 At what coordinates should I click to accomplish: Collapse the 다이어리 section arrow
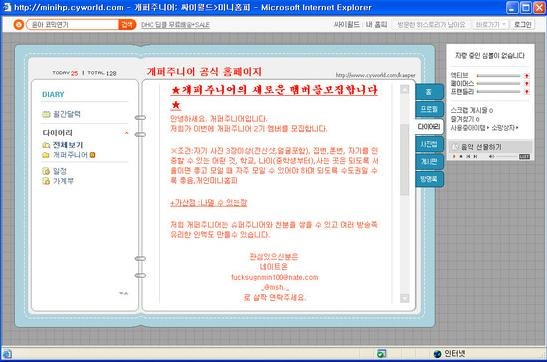[126, 133]
